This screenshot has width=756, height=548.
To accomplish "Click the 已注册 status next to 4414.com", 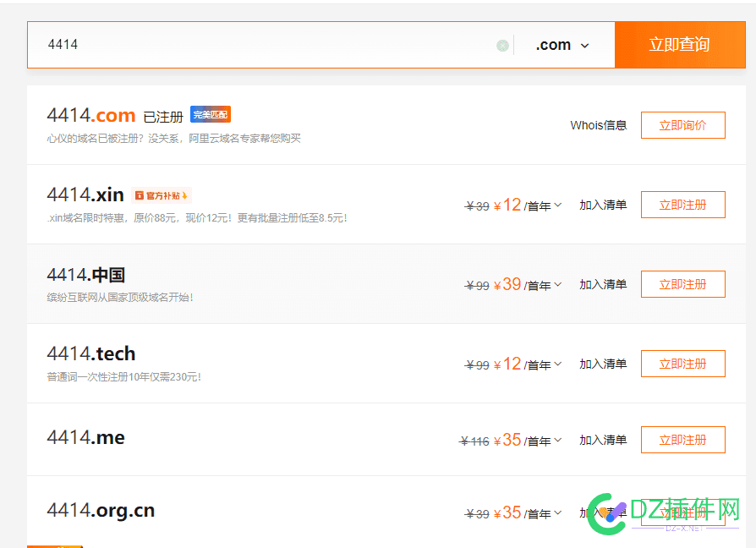I will click(x=163, y=117).
